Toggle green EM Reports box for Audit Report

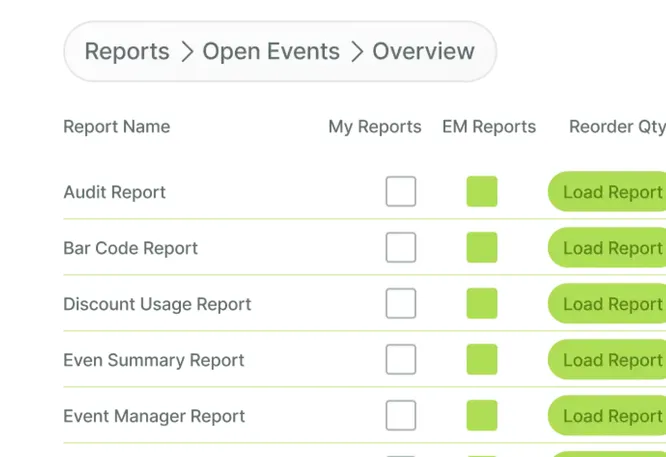coord(482,192)
